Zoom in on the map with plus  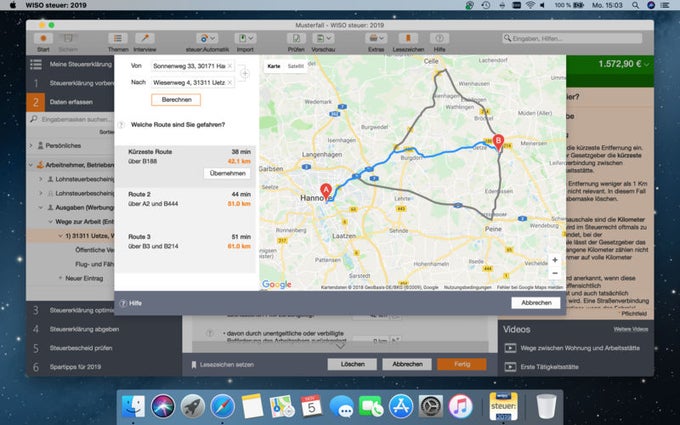[555, 260]
